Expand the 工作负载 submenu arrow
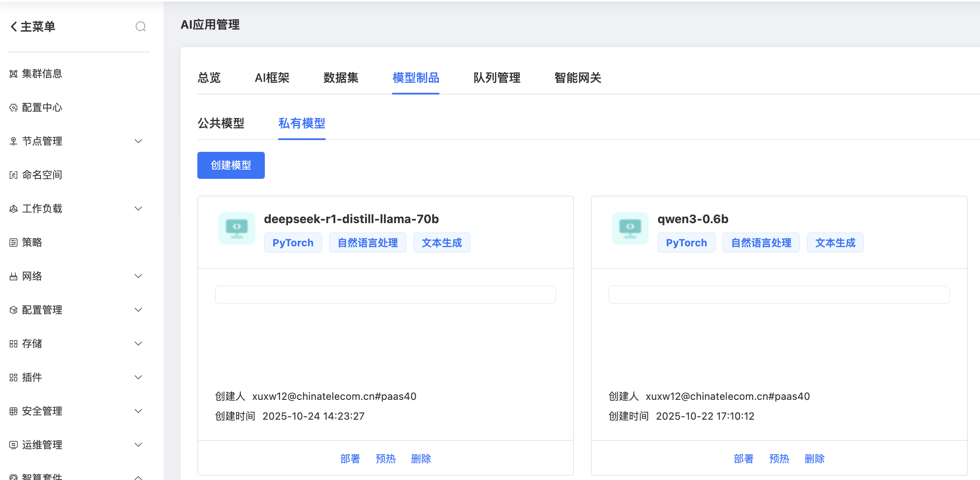 tap(138, 208)
